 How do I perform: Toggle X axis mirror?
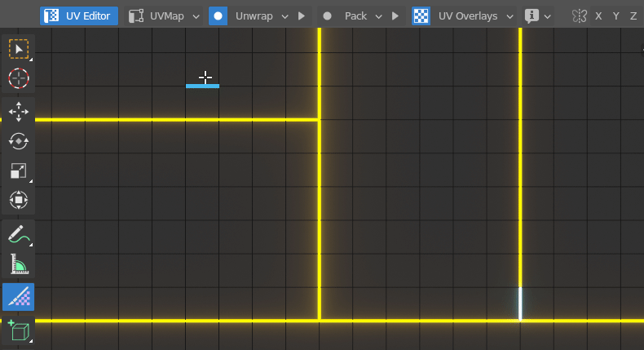pos(598,16)
